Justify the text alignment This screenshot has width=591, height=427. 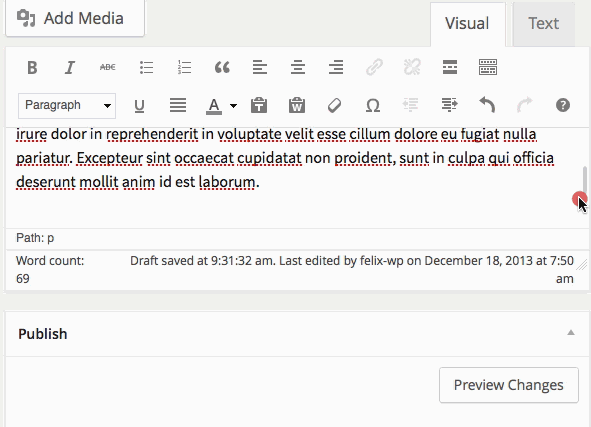click(x=178, y=105)
